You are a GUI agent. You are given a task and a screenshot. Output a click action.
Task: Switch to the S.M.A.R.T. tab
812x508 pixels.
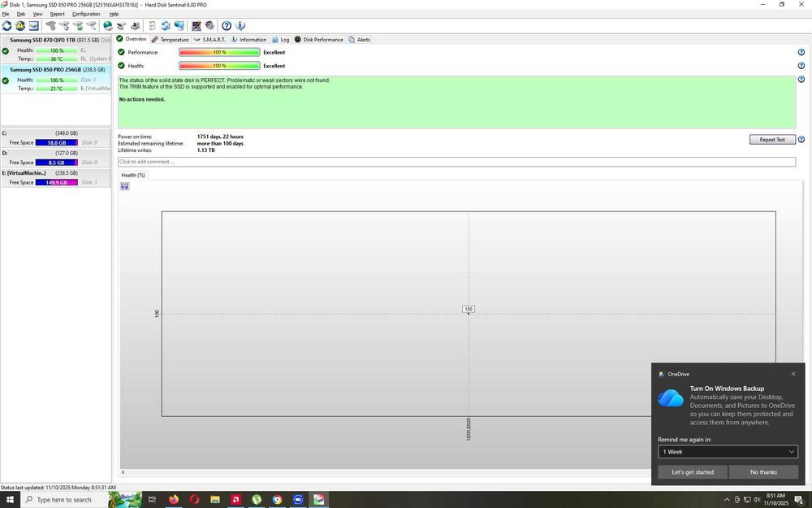(209, 39)
